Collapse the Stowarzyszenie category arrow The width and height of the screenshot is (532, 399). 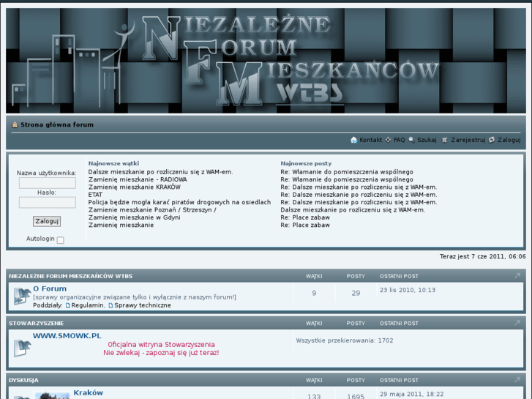pos(517,323)
